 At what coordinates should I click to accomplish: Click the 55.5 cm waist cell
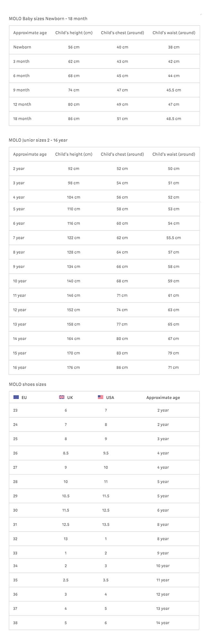[x=174, y=238]
